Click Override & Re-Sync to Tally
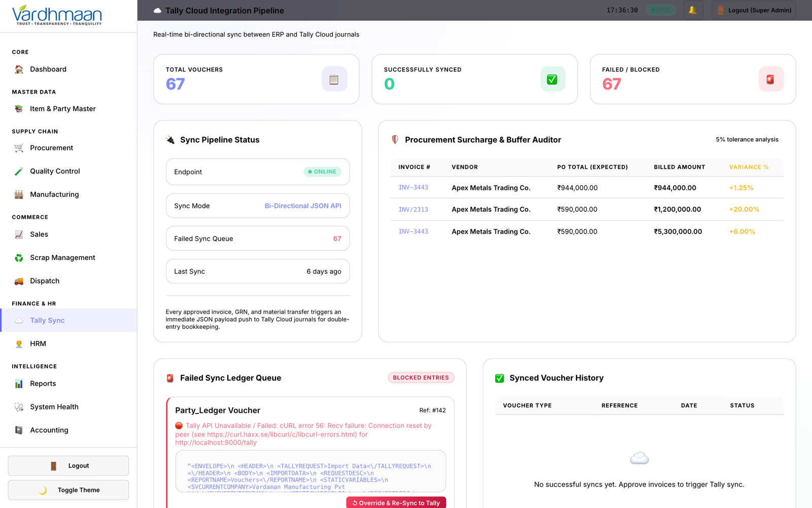812x508 pixels. (x=396, y=503)
